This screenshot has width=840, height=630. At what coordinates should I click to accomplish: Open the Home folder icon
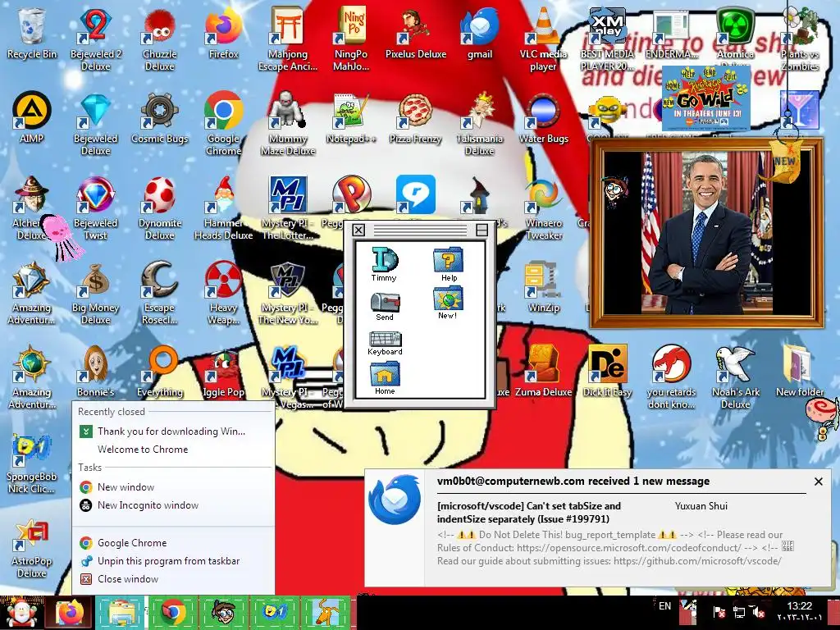coord(385,378)
